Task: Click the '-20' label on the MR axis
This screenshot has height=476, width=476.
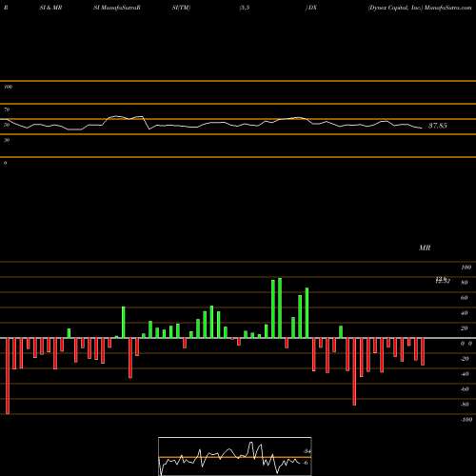Action: coord(465,359)
